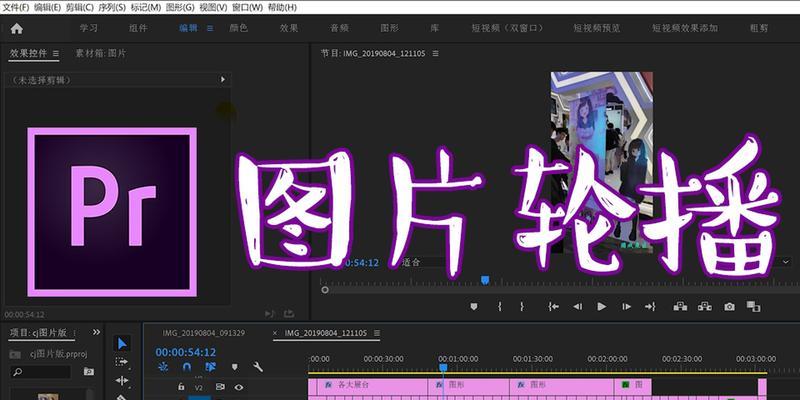Switch to the 效果 workspace
Viewport: 800px width, 400px height.
(x=289, y=29)
